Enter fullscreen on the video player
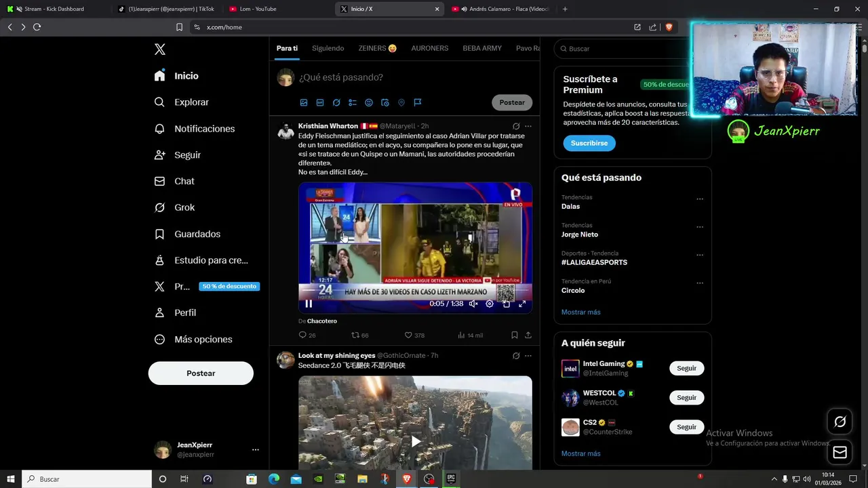This screenshot has width=868, height=488. pos(522,304)
